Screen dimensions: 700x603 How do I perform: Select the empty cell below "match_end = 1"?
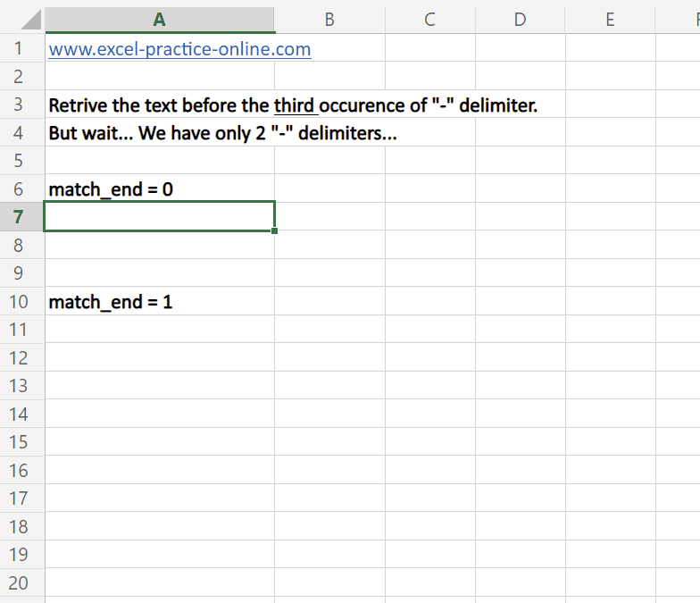pyautogui.click(x=159, y=330)
